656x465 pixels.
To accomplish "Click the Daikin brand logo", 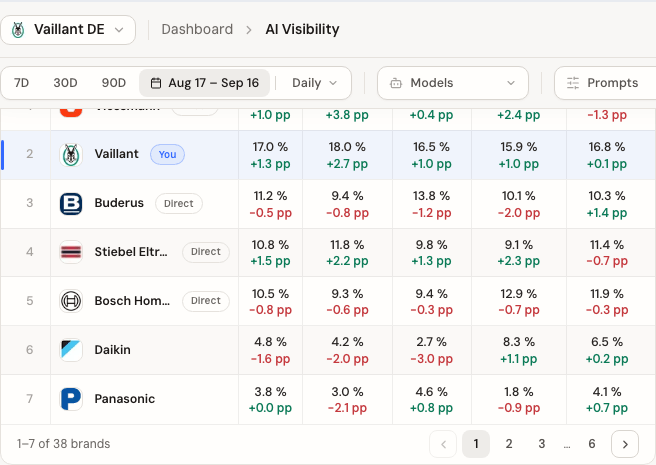I will pyautogui.click(x=71, y=350).
